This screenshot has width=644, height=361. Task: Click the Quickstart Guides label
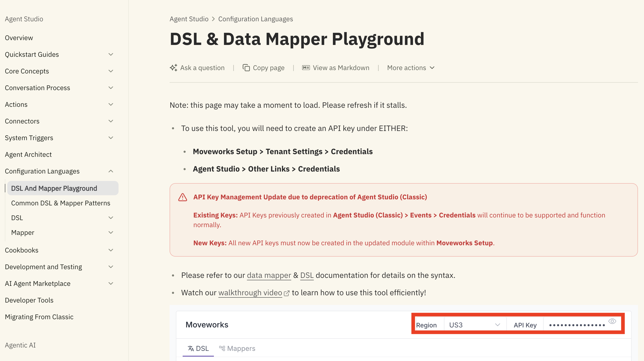pyautogui.click(x=32, y=54)
